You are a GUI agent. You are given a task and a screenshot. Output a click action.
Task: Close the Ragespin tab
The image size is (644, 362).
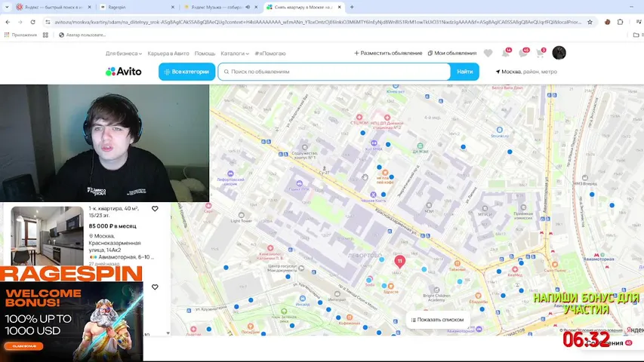pyautogui.click(x=172, y=7)
